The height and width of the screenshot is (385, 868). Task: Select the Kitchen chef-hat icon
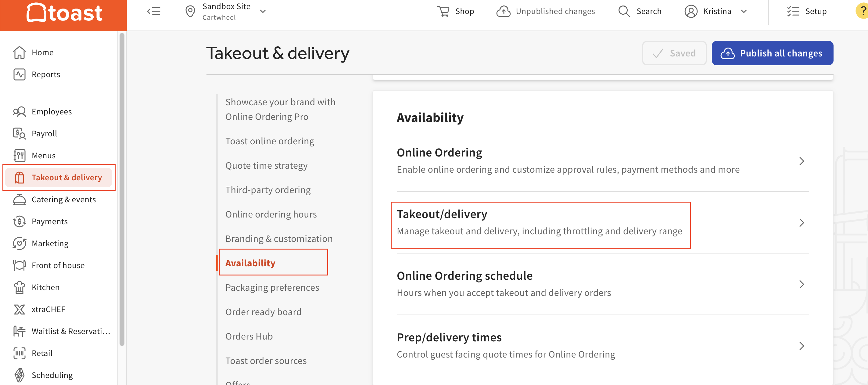tap(19, 287)
